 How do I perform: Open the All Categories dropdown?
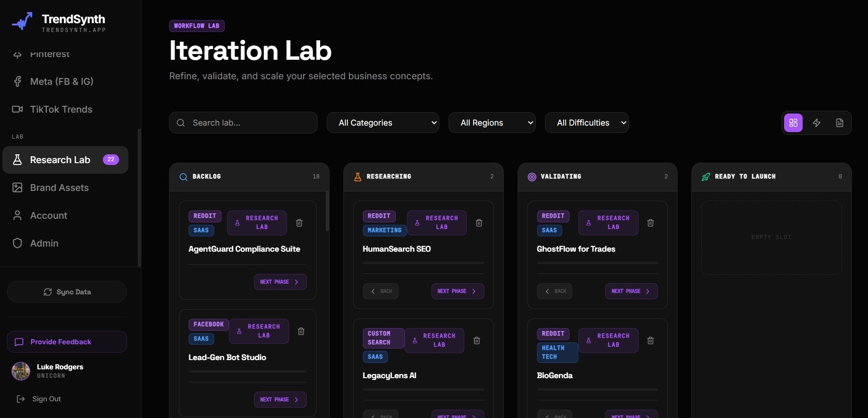click(x=383, y=123)
